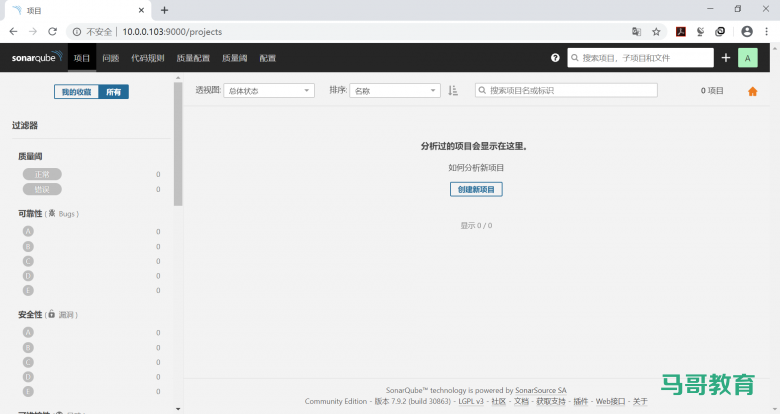This screenshot has width=780, height=414.
Task: Open the help question mark icon
Action: tap(555, 58)
